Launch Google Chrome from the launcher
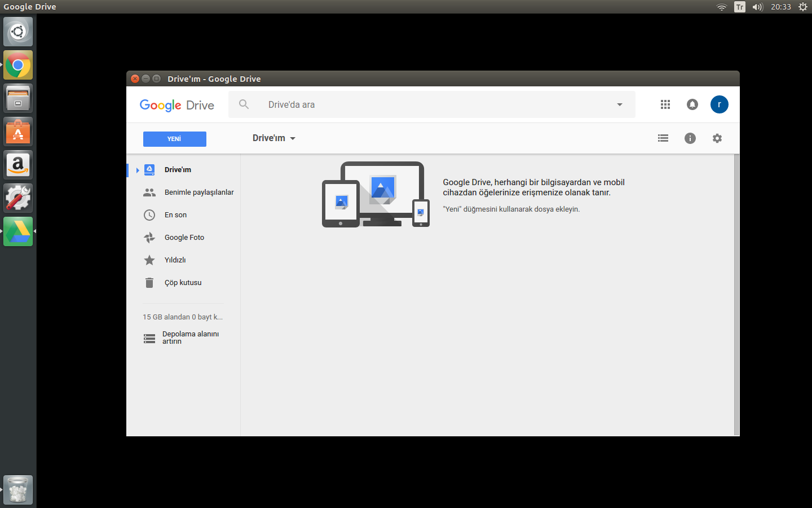 (18, 65)
